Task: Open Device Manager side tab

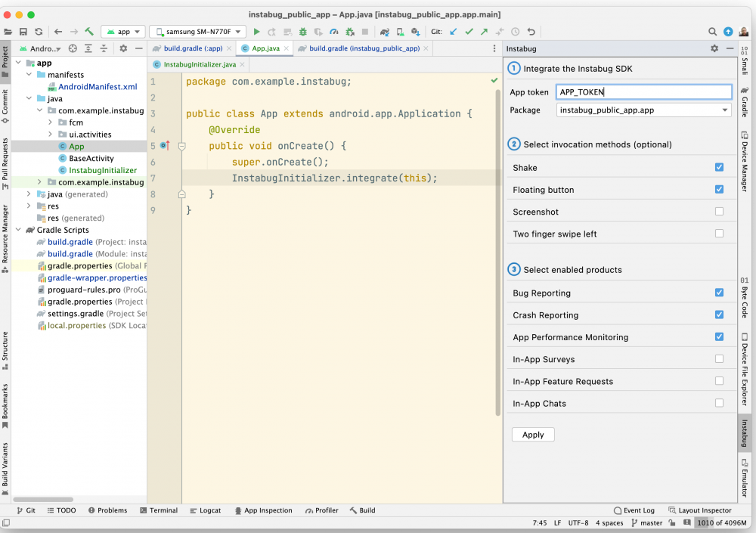Action: [745, 161]
